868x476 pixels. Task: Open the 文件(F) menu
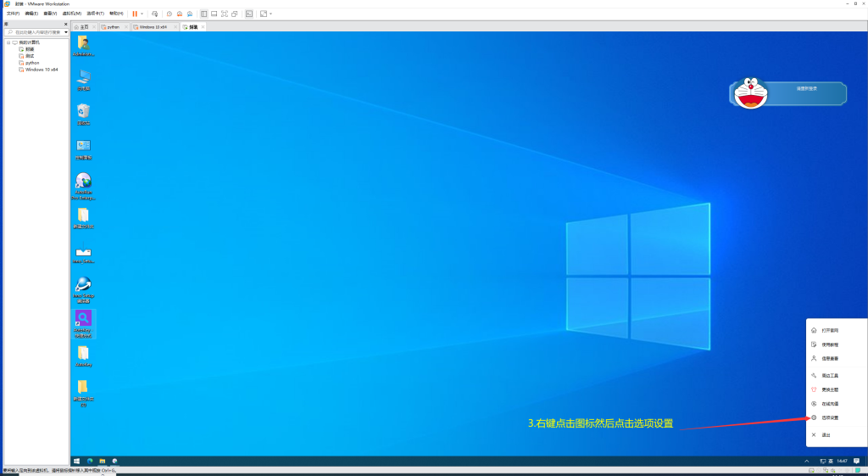click(13, 14)
